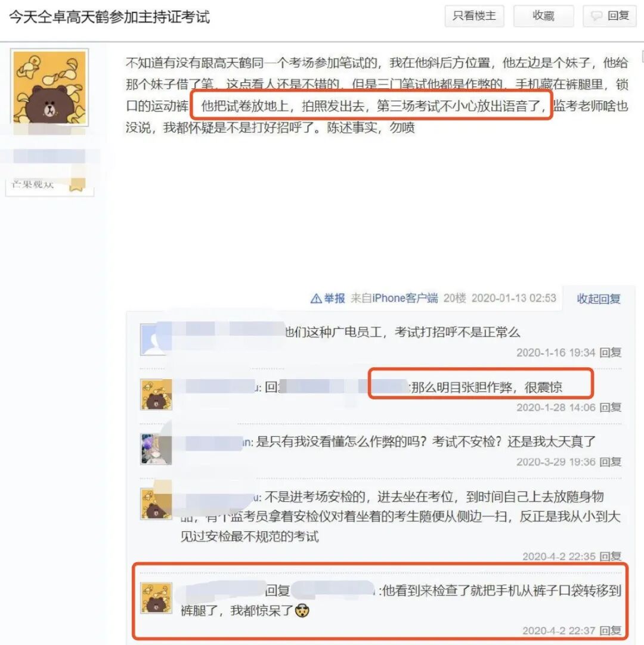Click the 只看楼主 button

tap(474, 16)
